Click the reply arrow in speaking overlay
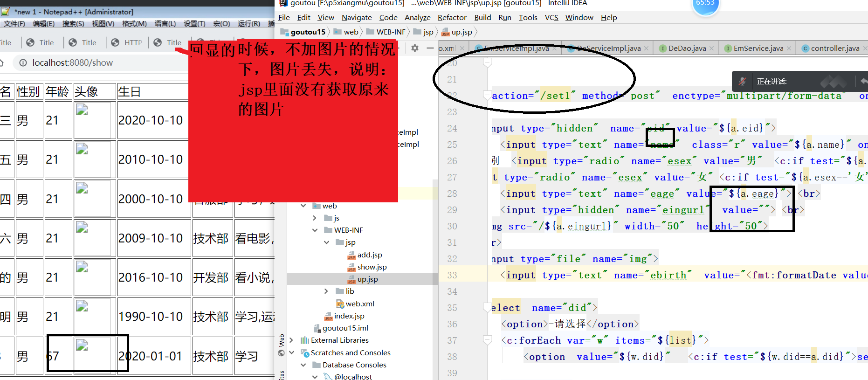The image size is (868, 380). coord(863,82)
